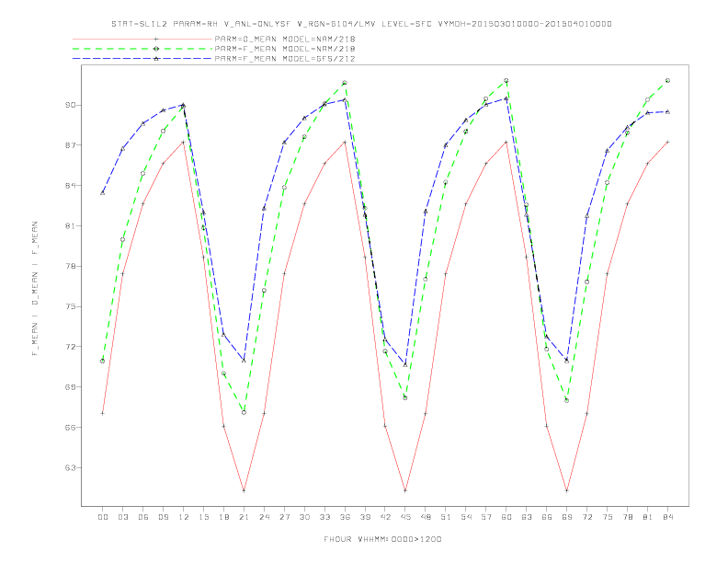Click y-axis tick label 63
This screenshot has height=563, width=728.
point(70,467)
